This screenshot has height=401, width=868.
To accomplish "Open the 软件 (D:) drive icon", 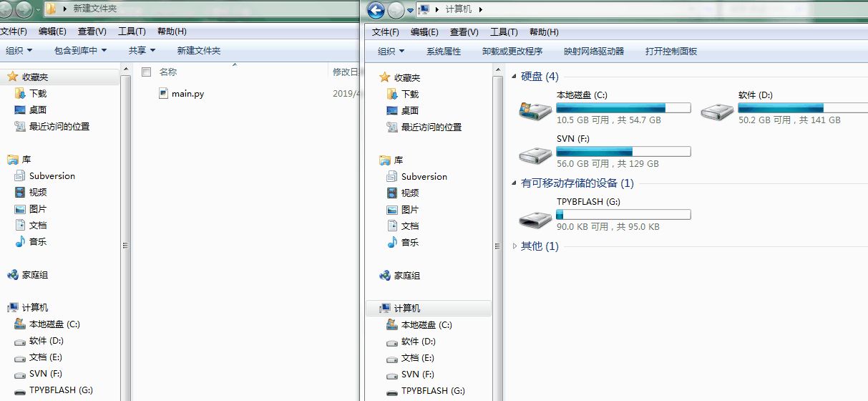I will point(717,110).
